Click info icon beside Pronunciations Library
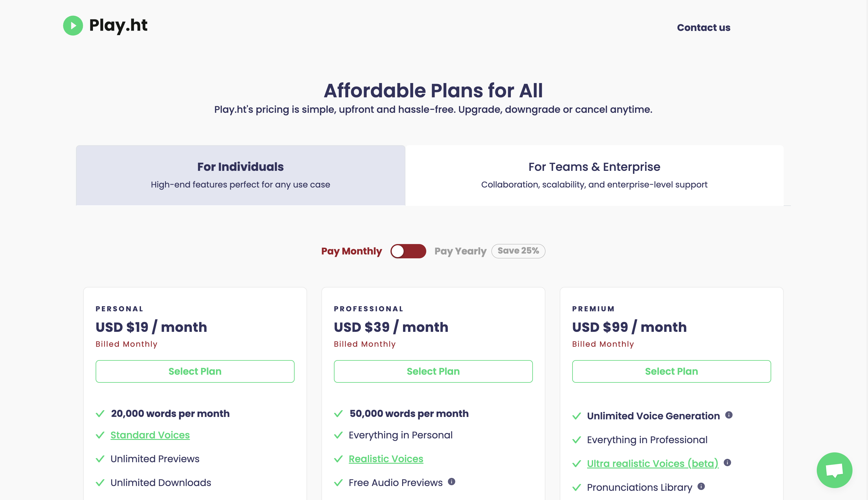868x500 pixels. click(701, 486)
